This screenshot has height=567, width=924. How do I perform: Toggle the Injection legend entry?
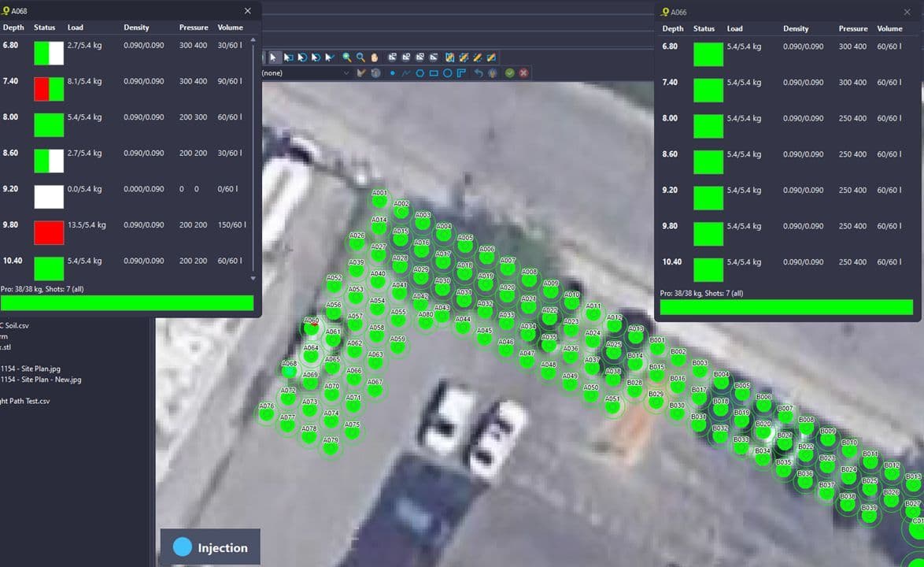210,547
